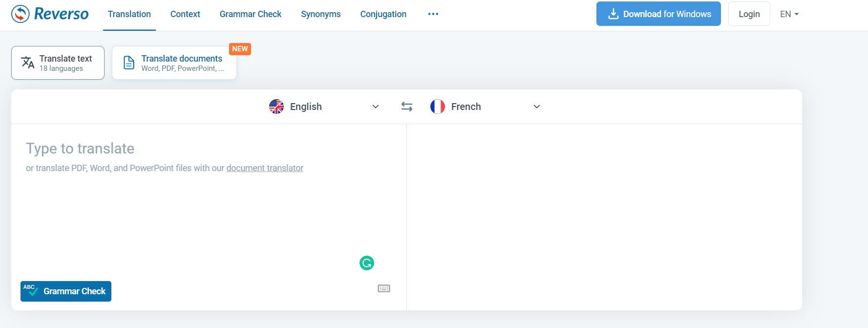This screenshot has height=328, width=868.
Task: Swap source and target languages
Action: click(x=407, y=107)
